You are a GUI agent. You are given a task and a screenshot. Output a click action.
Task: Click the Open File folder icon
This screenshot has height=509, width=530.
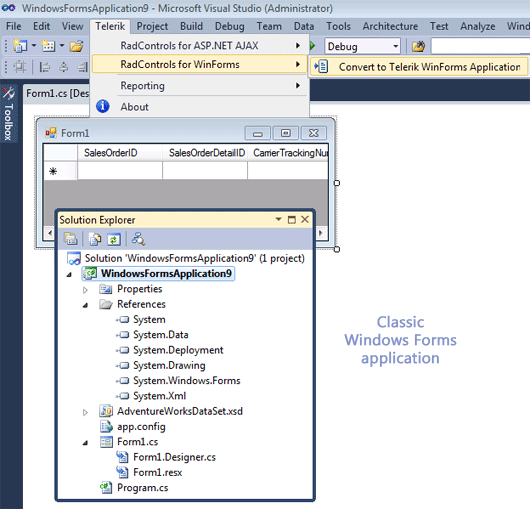76,46
